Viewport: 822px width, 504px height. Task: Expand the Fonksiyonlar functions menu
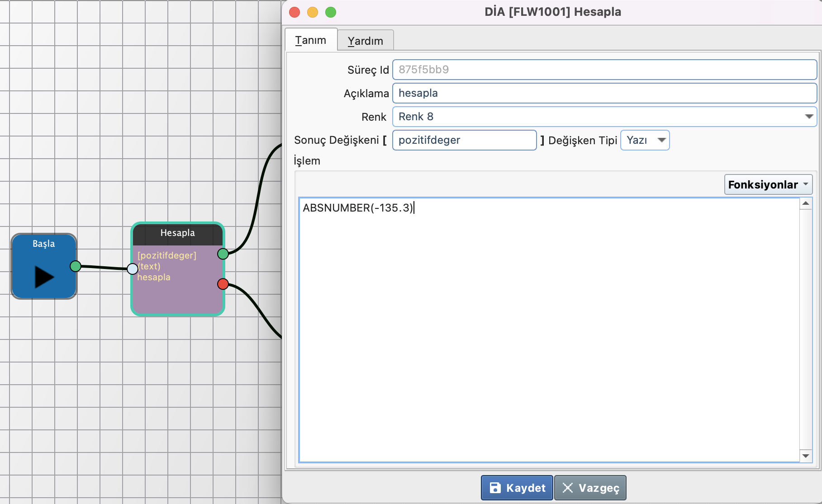(768, 184)
